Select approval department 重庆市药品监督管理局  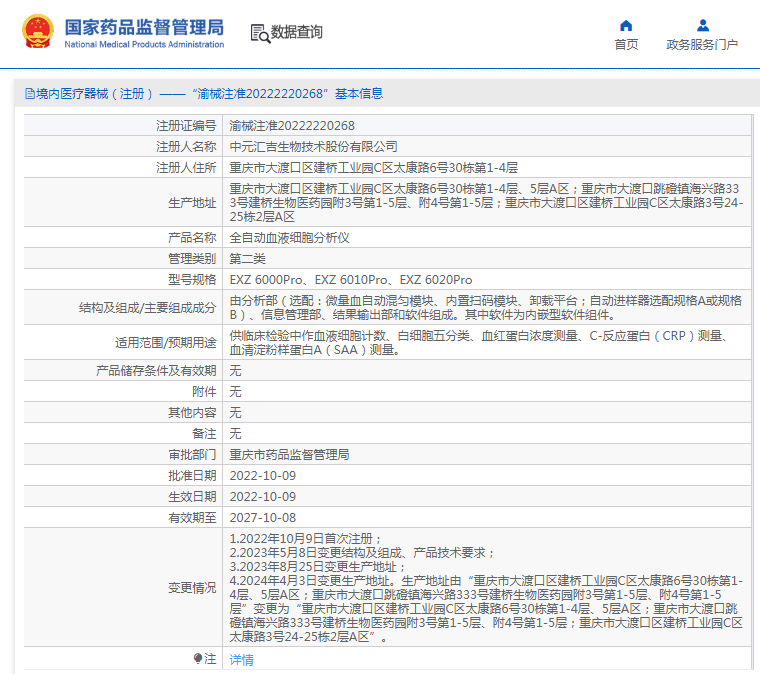289,455
